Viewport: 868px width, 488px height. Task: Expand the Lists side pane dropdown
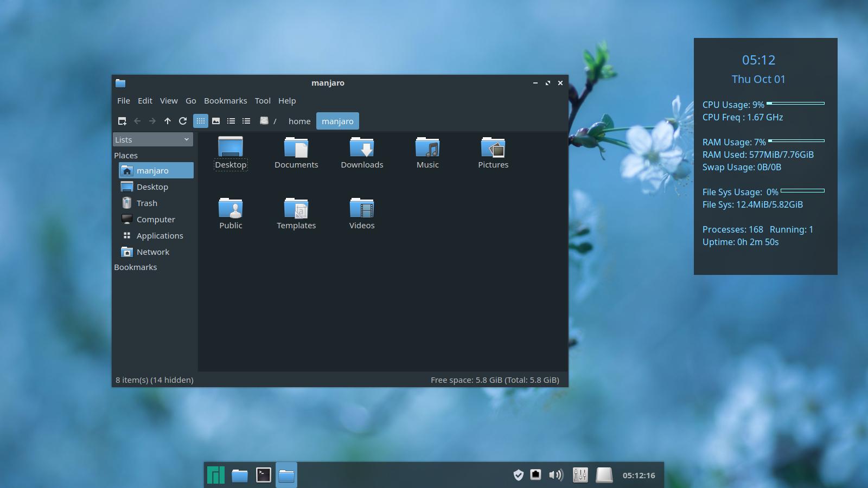153,139
